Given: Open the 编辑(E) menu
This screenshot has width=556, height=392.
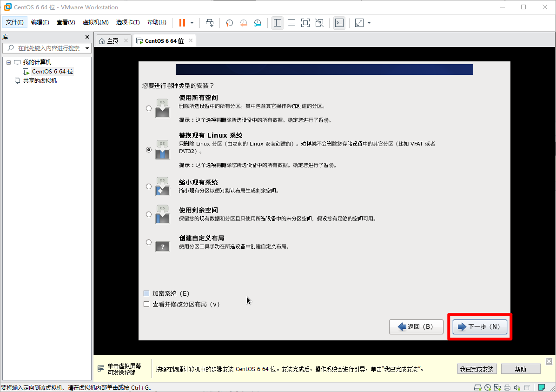Looking at the screenshot, I should [40, 22].
